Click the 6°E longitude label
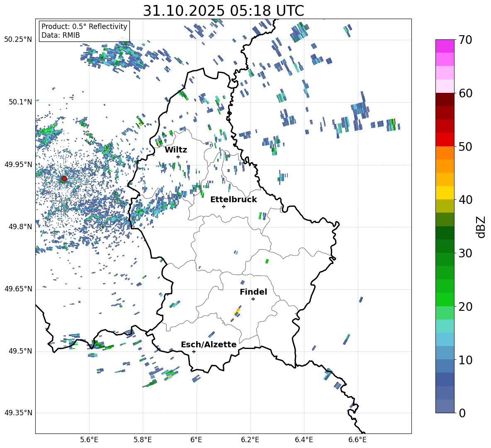Viewport: 491px width, 448px height. (x=196, y=440)
